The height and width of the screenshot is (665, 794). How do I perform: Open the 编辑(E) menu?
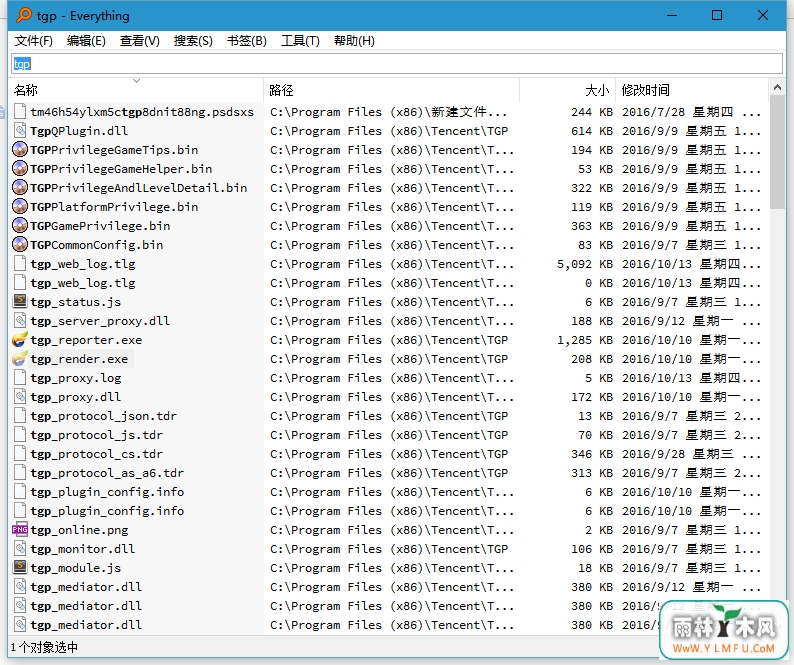[x=86, y=41]
